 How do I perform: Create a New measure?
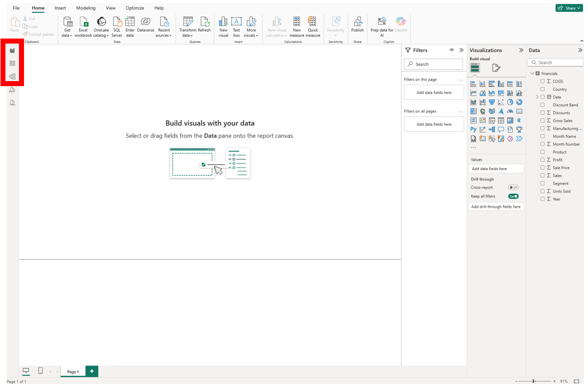point(296,27)
